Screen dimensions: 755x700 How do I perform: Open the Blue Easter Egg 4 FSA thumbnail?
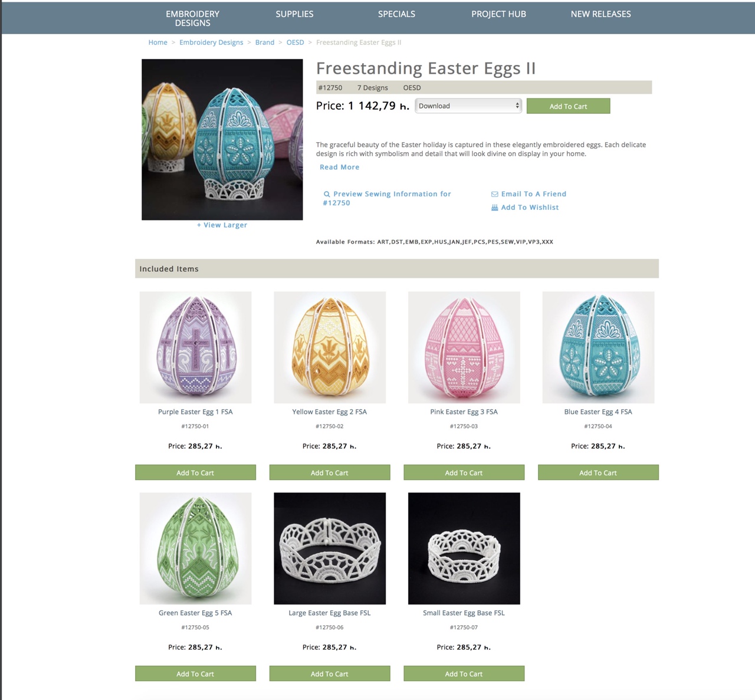click(598, 347)
